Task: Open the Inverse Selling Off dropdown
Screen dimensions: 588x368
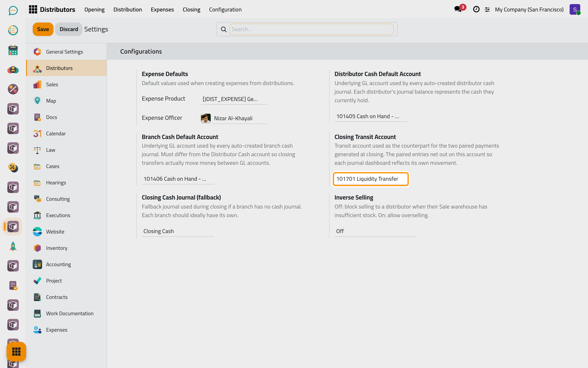Action: point(375,231)
